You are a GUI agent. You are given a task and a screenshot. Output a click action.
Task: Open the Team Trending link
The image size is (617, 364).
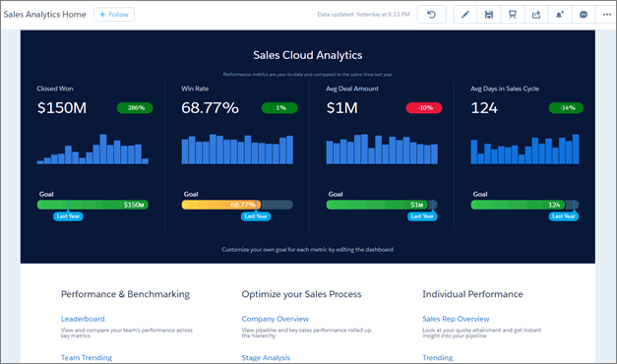[87, 358]
